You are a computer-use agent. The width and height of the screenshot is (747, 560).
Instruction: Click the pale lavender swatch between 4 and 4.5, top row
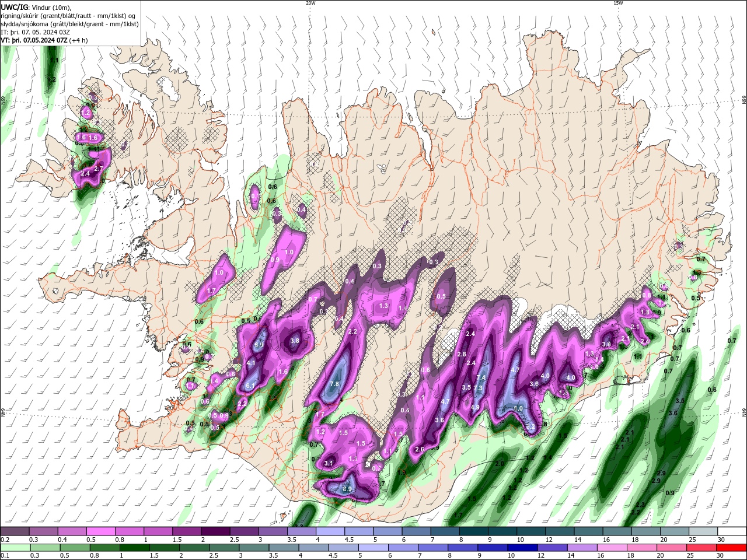tap(330, 531)
